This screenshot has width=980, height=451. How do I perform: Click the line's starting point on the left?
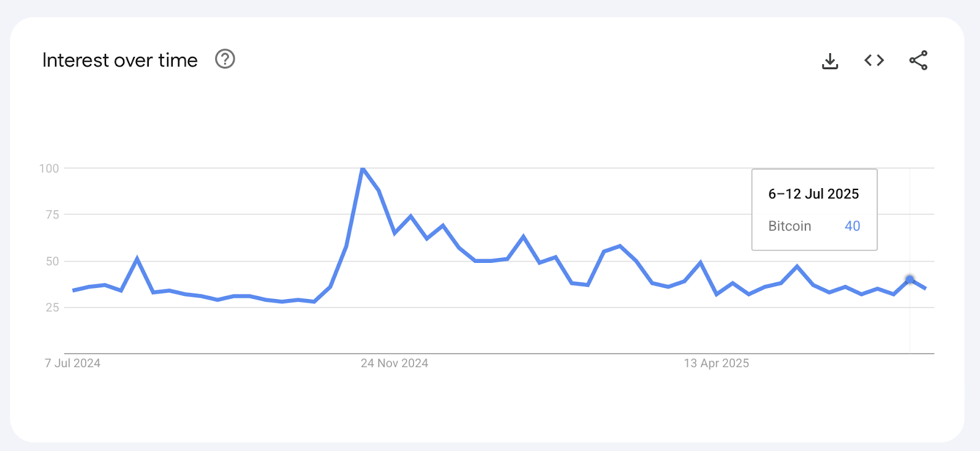73,290
